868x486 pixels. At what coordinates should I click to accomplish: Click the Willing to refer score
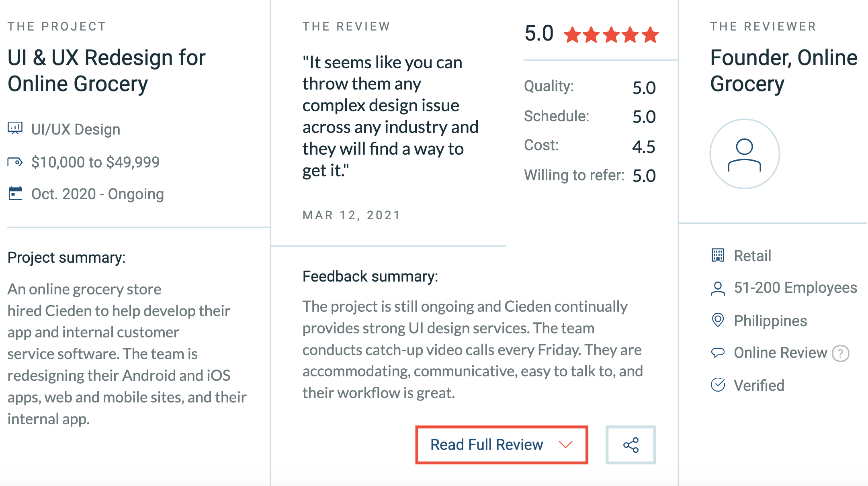click(644, 176)
